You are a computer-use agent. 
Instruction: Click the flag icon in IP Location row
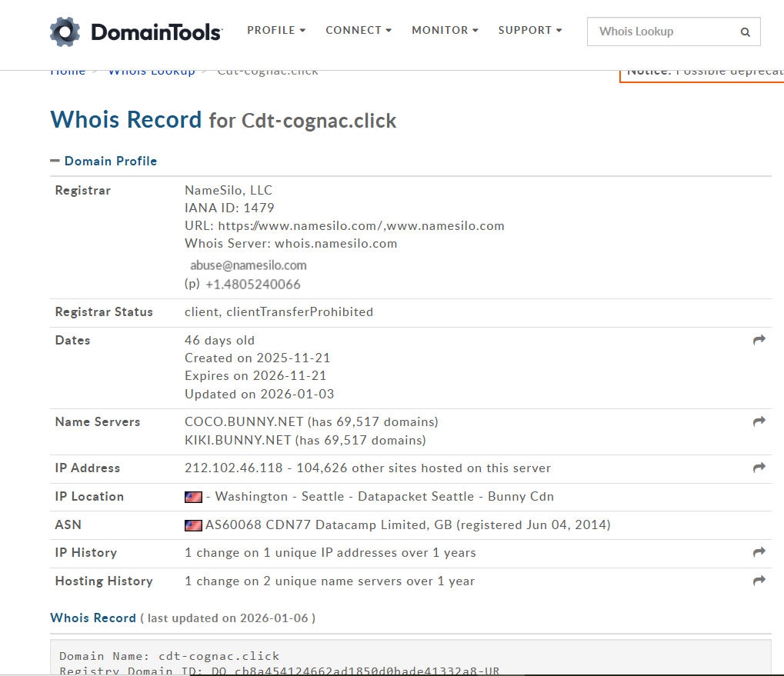(x=193, y=497)
